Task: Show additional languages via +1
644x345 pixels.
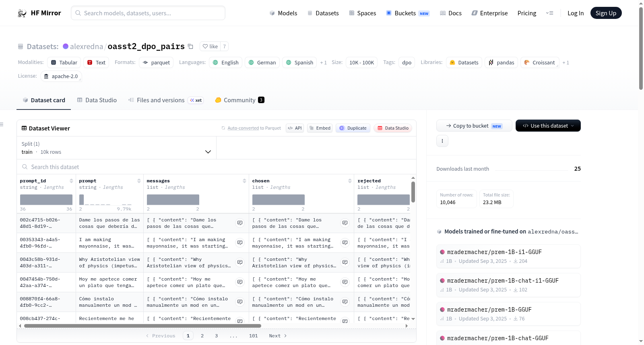Action: (x=323, y=63)
